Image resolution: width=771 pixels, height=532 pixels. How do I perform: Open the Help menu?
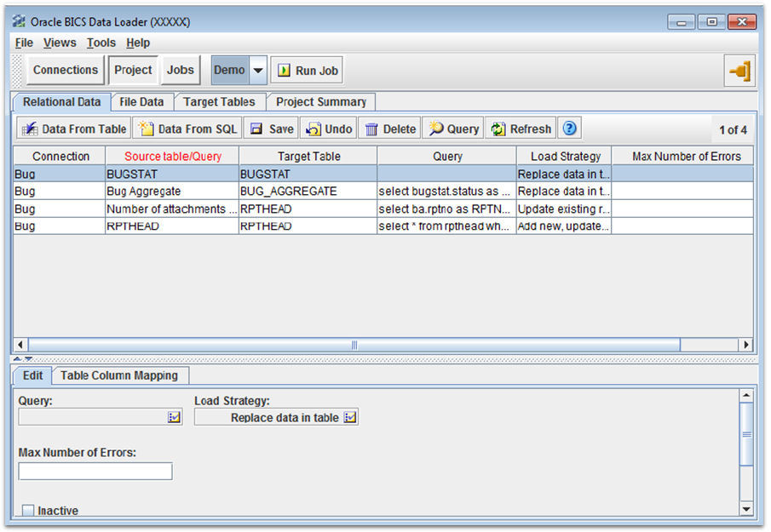[138, 43]
